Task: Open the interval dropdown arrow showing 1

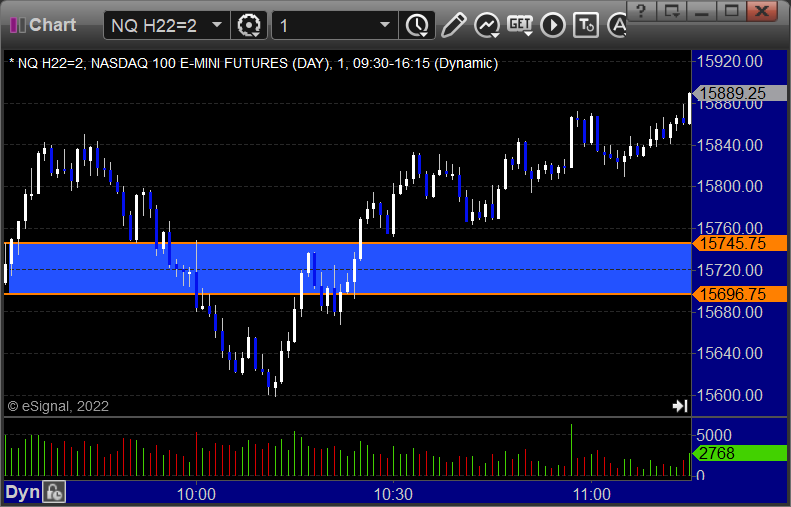Action: 385,25
